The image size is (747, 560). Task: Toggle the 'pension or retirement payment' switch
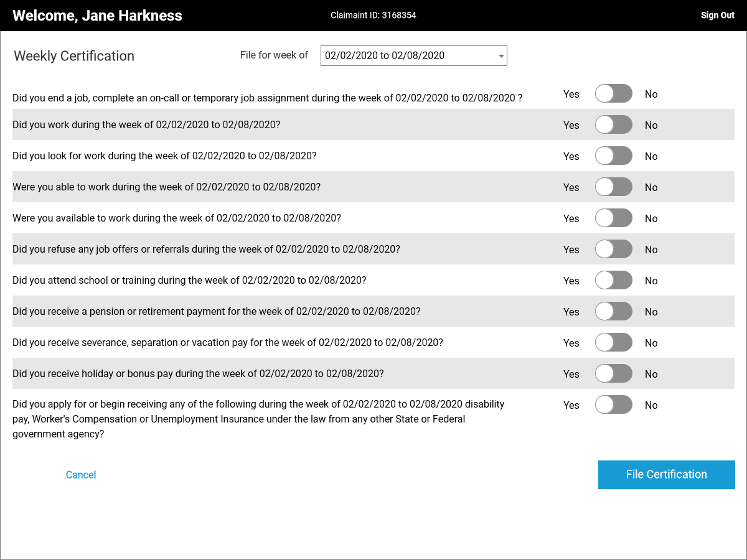coord(613,312)
